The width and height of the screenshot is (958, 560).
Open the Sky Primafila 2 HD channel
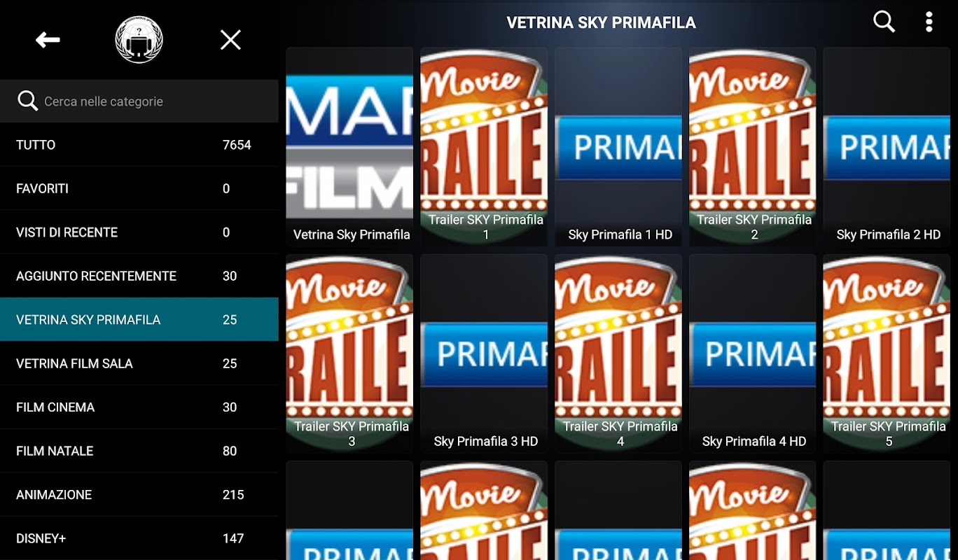point(887,147)
